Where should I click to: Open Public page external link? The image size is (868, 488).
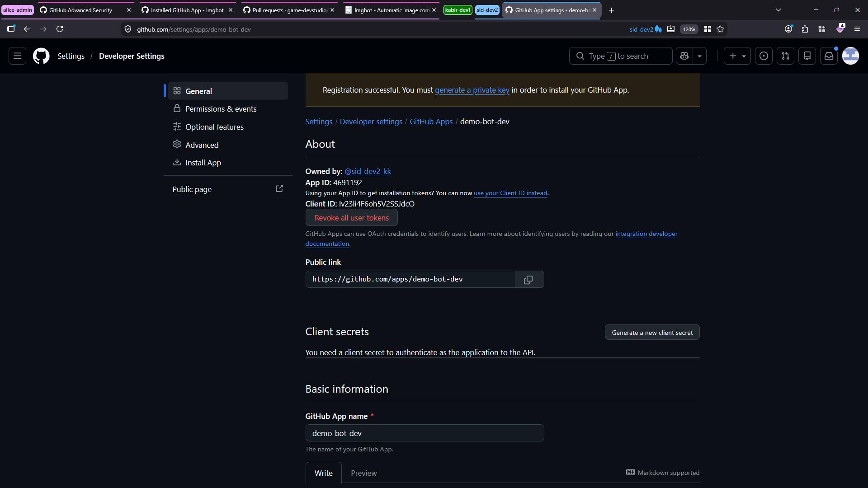pos(228,189)
